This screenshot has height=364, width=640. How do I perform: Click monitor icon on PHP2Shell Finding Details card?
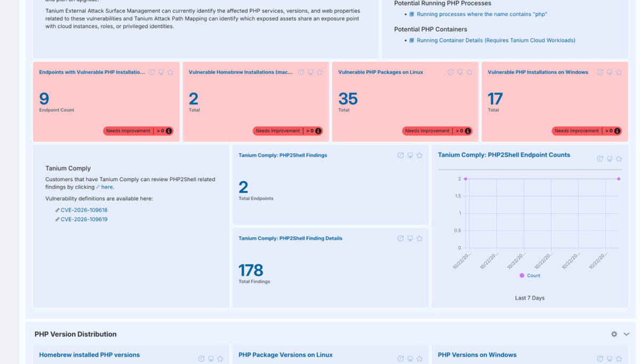(410, 239)
